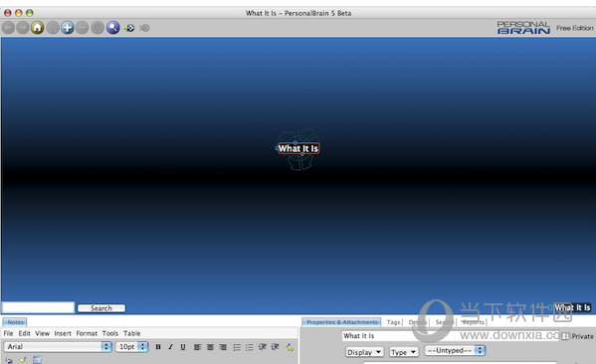Toggle bold formatting in Notes

tap(158, 347)
